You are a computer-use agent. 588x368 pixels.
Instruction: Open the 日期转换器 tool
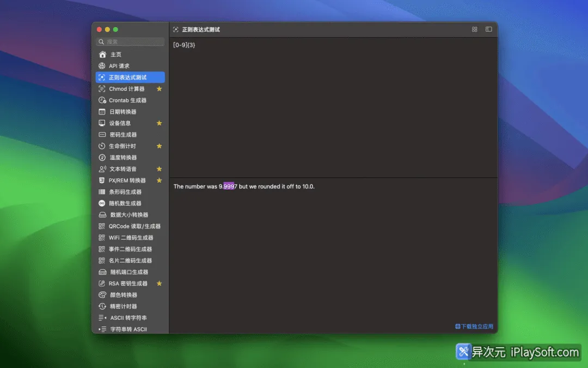(130, 112)
